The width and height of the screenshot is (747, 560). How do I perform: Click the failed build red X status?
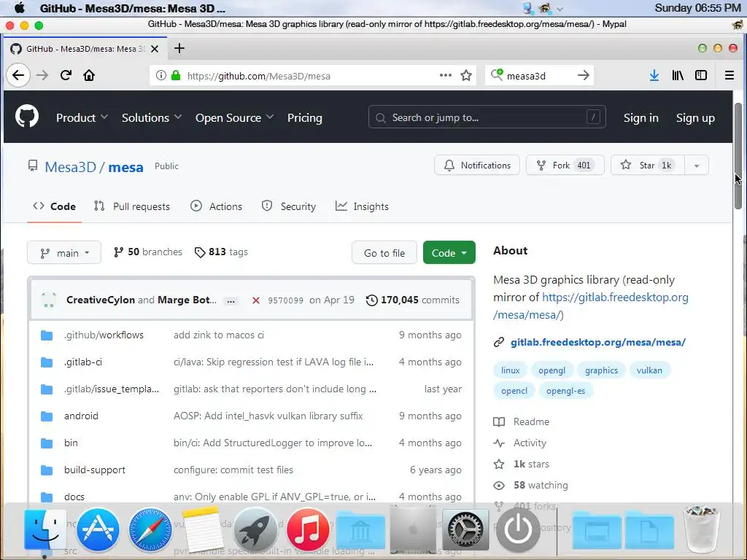[x=256, y=300]
